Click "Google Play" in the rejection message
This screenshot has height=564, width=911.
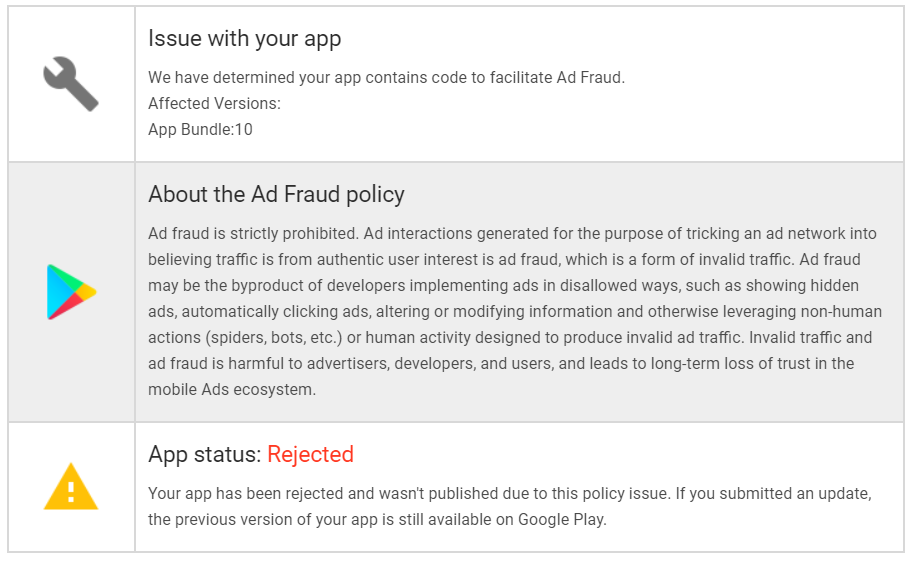click(562, 520)
